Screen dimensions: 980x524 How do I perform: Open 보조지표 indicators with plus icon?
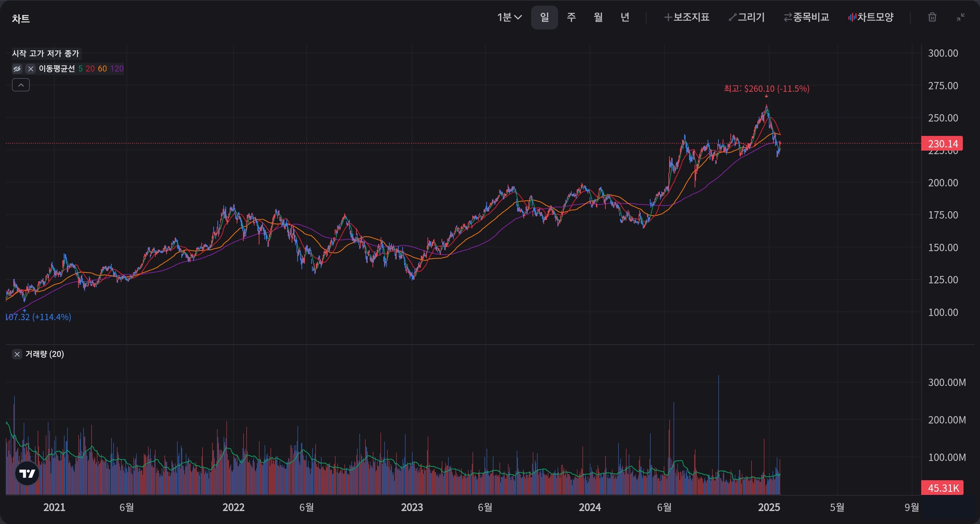tap(687, 17)
